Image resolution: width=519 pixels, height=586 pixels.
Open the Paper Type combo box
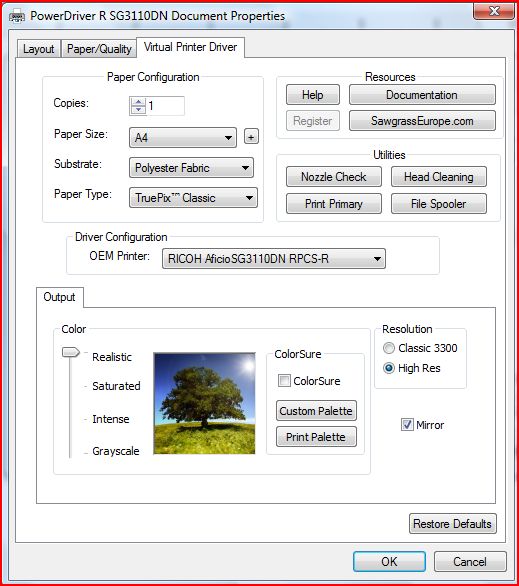[x=193, y=198]
